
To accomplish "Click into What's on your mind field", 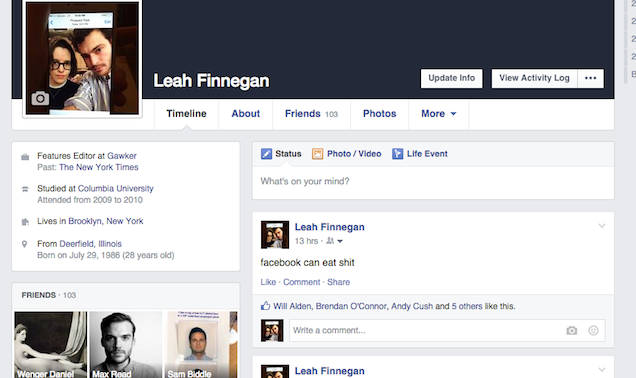I will pos(433,182).
